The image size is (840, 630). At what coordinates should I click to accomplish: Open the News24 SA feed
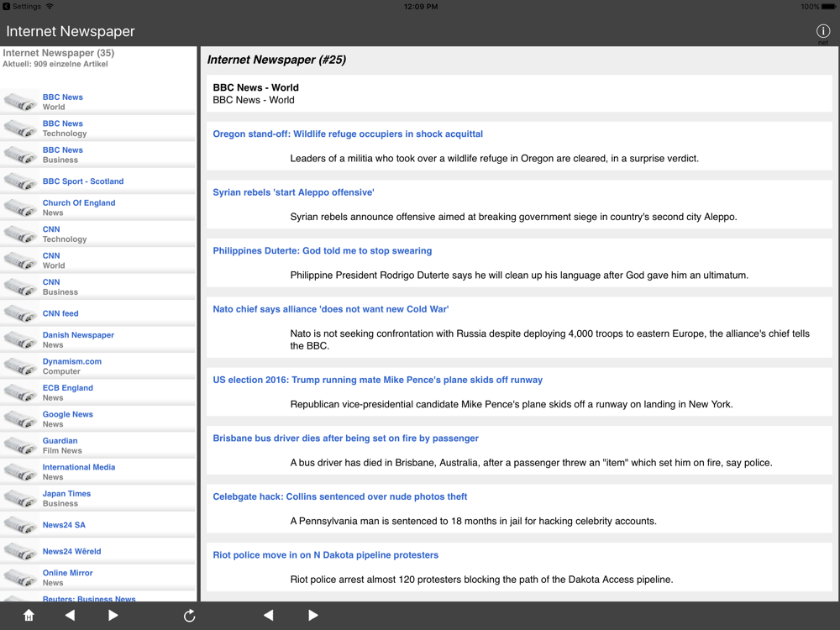(98, 524)
